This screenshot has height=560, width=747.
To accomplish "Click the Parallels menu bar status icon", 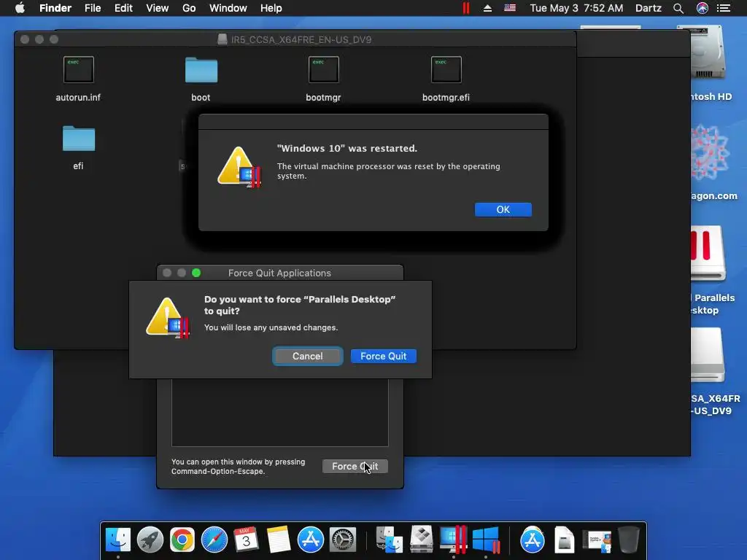I will 466,8.
